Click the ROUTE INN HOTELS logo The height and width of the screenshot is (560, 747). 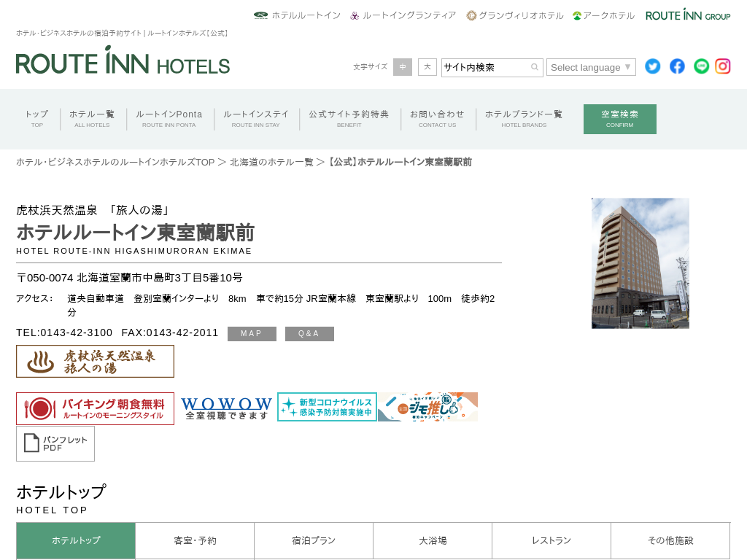[x=123, y=61]
